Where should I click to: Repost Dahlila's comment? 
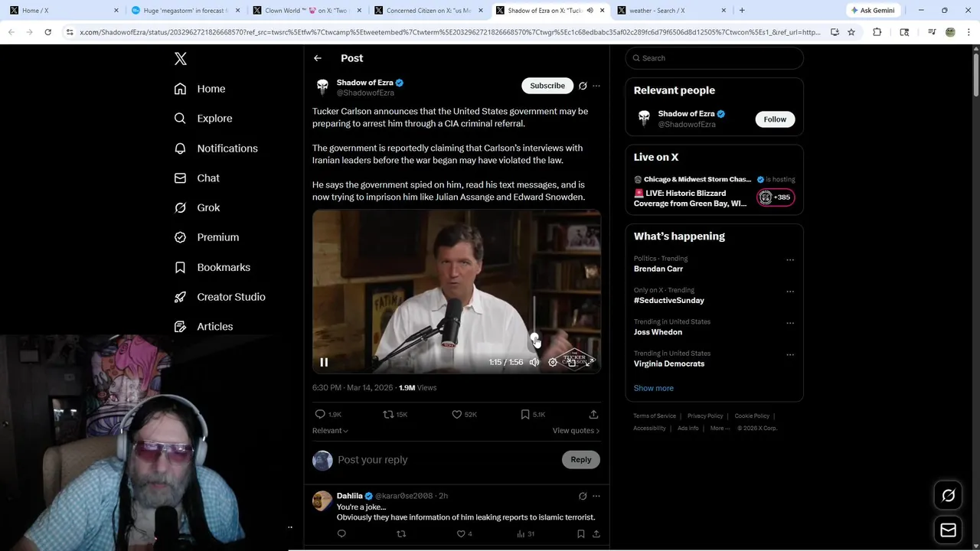pos(401,533)
